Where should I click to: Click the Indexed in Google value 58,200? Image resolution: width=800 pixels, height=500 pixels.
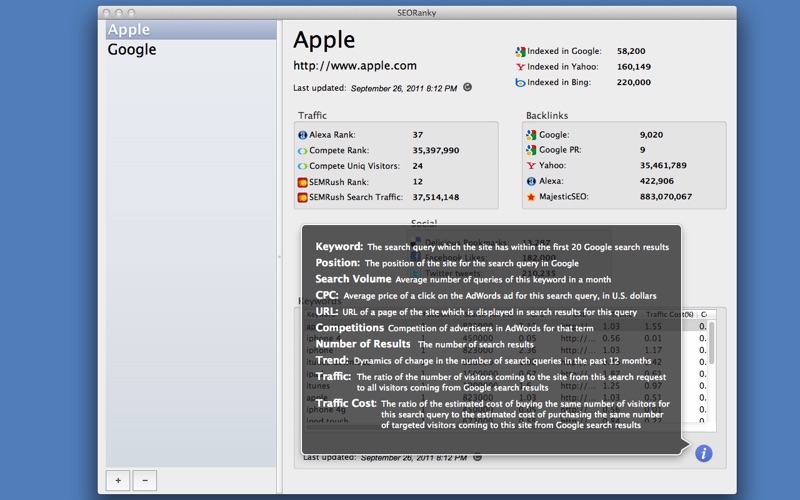click(631, 51)
